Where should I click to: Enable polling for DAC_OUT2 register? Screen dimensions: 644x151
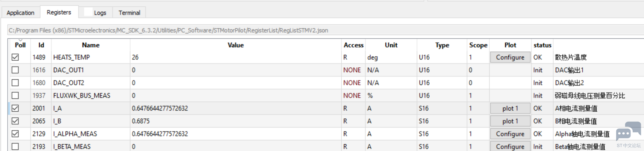pyautogui.click(x=15, y=83)
